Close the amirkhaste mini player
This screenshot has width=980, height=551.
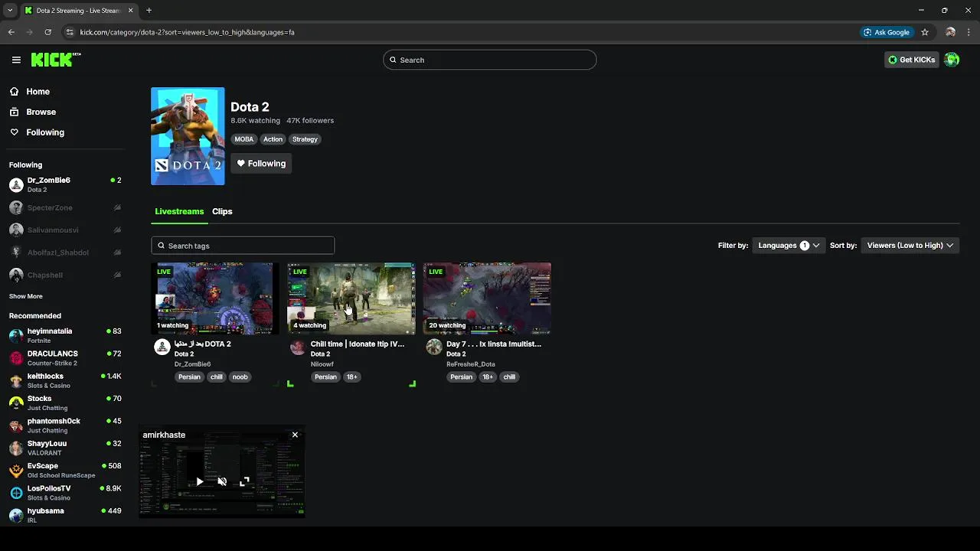295,435
